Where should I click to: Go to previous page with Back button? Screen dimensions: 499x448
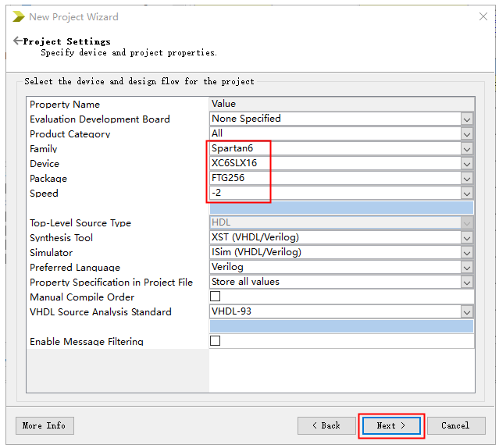(x=326, y=425)
